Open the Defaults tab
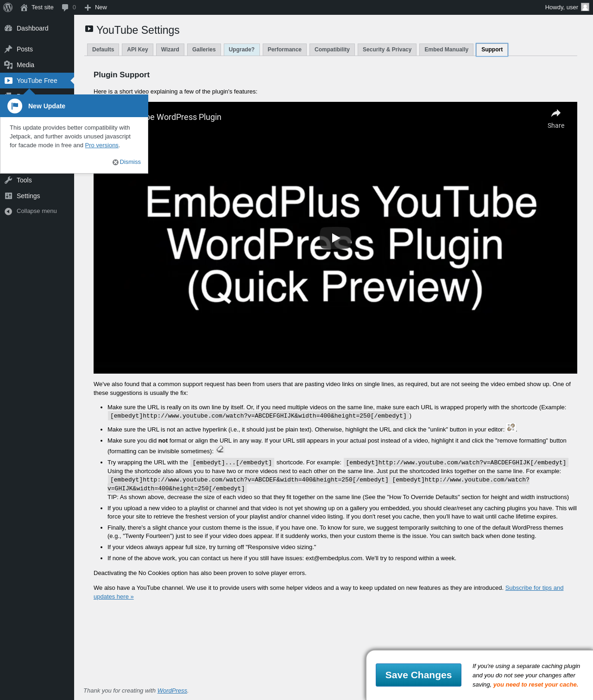The image size is (593, 700). coord(103,50)
